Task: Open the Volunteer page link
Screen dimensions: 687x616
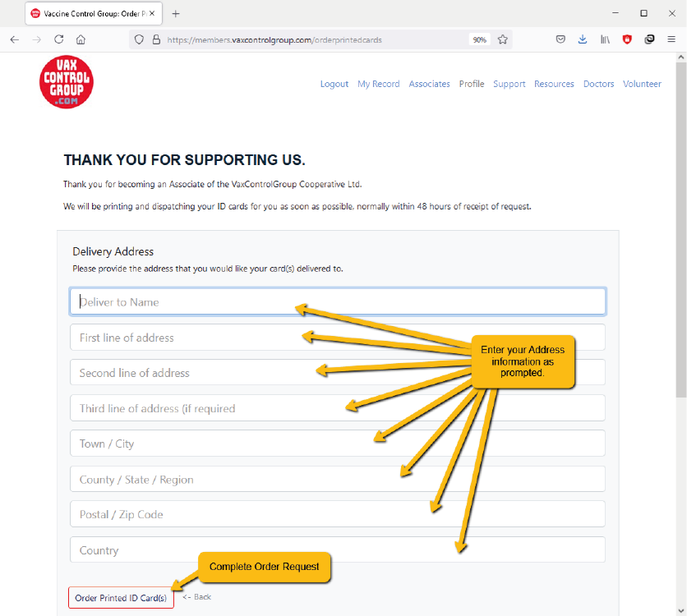Action: (642, 84)
